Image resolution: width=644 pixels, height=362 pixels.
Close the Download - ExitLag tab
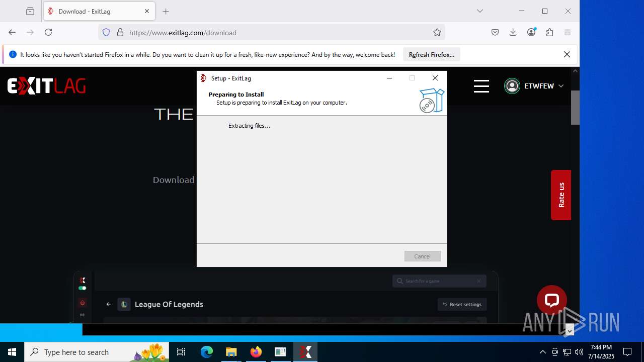[147, 11]
